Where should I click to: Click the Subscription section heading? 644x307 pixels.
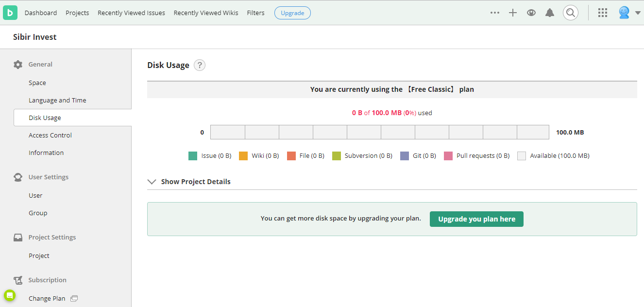(47, 280)
